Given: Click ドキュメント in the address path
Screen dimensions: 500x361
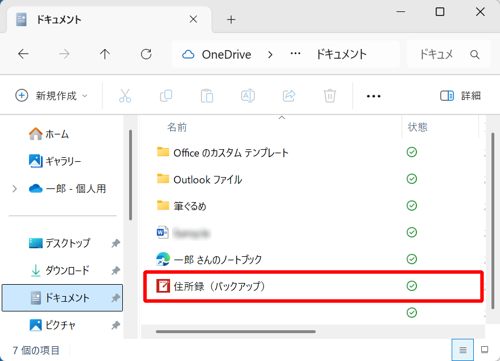Looking at the screenshot, I should point(341,54).
